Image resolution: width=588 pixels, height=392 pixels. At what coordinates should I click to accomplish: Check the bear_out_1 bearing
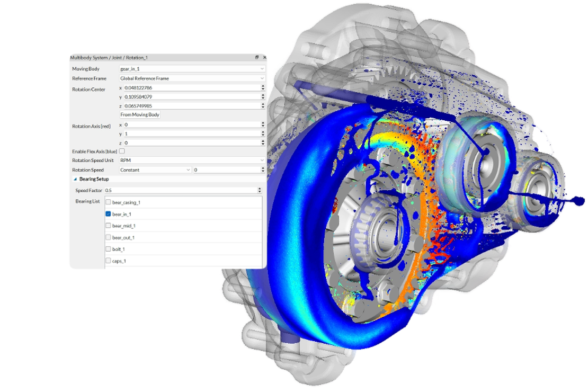point(109,237)
